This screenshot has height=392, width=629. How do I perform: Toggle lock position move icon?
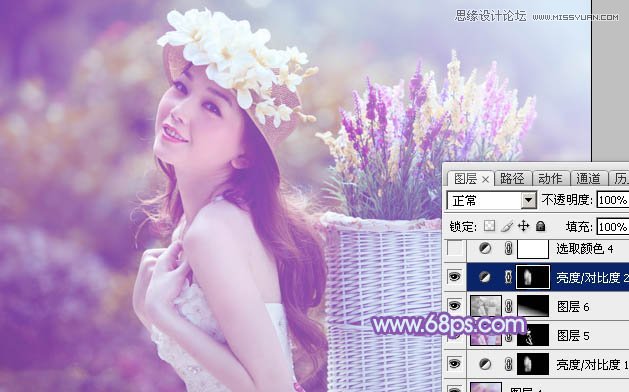point(523,226)
